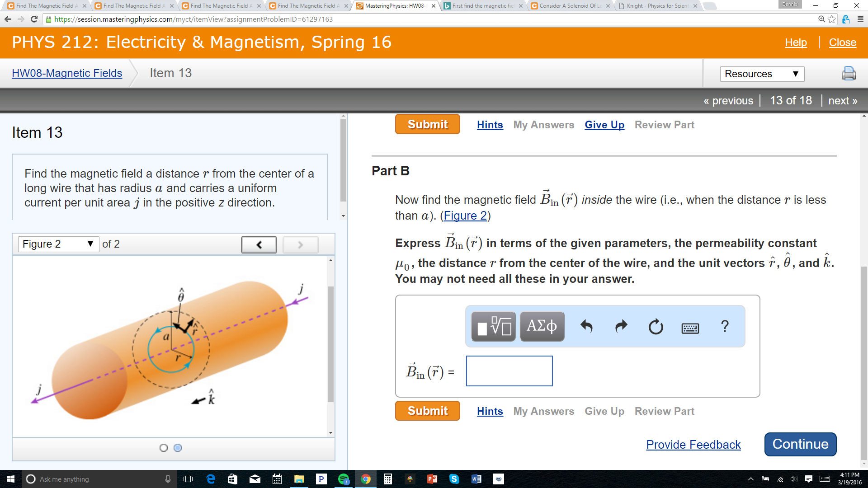Open the math templates palette in the equation editor
The width and height of the screenshot is (868, 488).
493,326
